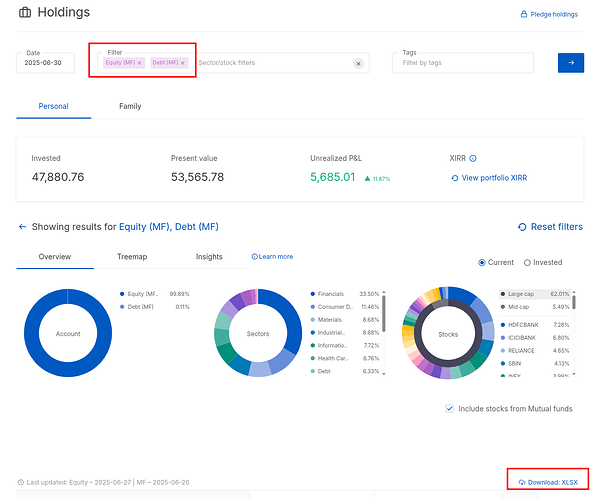Open the Overview tab

pyautogui.click(x=55, y=257)
